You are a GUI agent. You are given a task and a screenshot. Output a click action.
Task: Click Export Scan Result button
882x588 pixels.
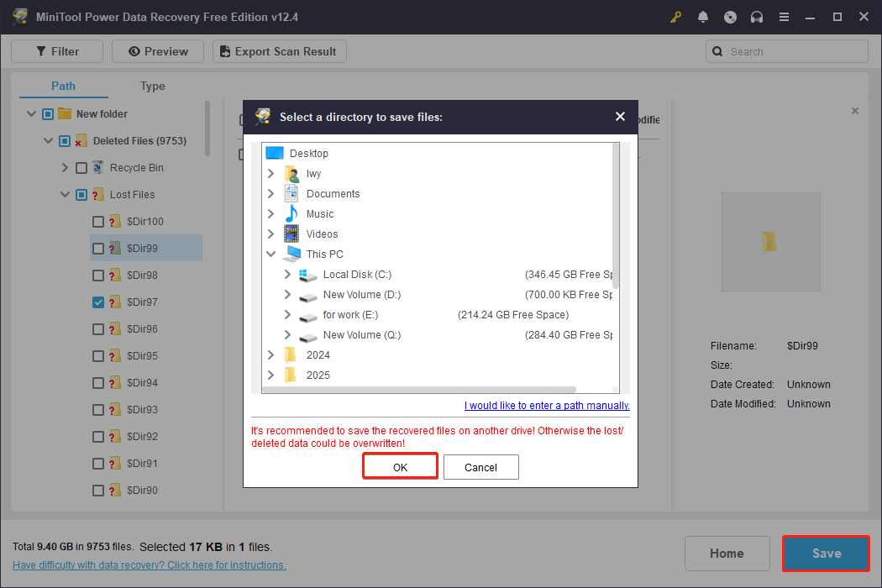point(280,51)
